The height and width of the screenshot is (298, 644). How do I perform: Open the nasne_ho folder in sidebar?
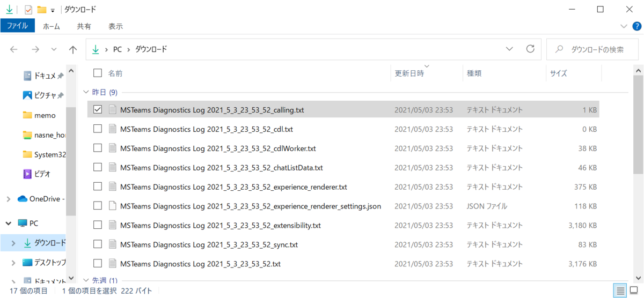pyautogui.click(x=44, y=135)
